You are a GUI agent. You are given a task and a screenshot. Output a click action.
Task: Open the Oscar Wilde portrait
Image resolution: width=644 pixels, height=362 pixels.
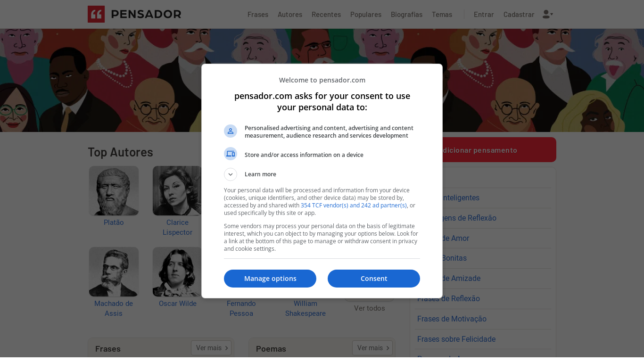pos(177,272)
